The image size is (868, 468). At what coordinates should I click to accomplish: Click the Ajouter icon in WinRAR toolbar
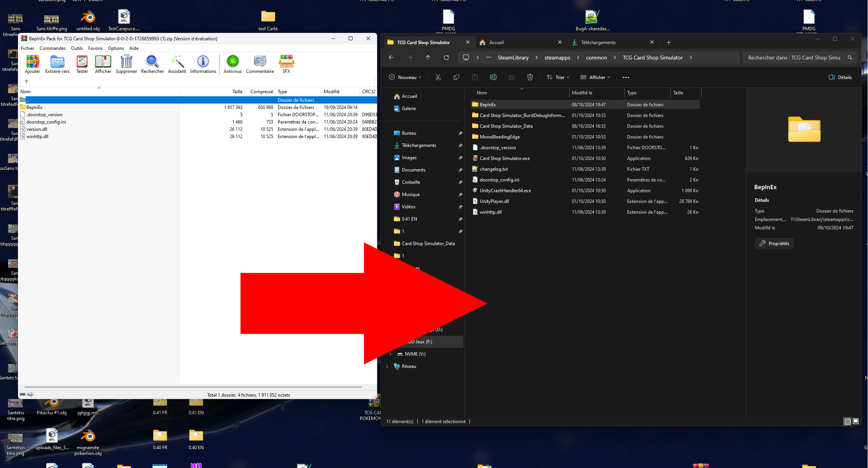[x=33, y=64]
